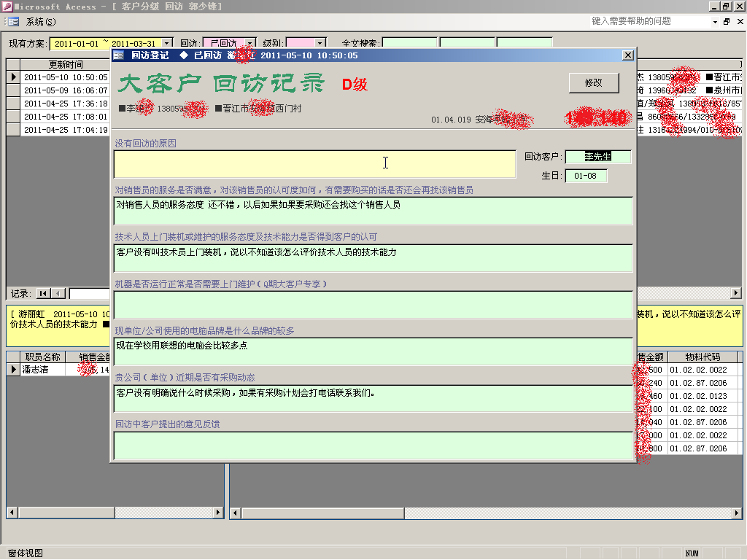The height and width of the screenshot is (560, 747).
Task: Open the help search box dropdown arrow
Action: (x=715, y=22)
